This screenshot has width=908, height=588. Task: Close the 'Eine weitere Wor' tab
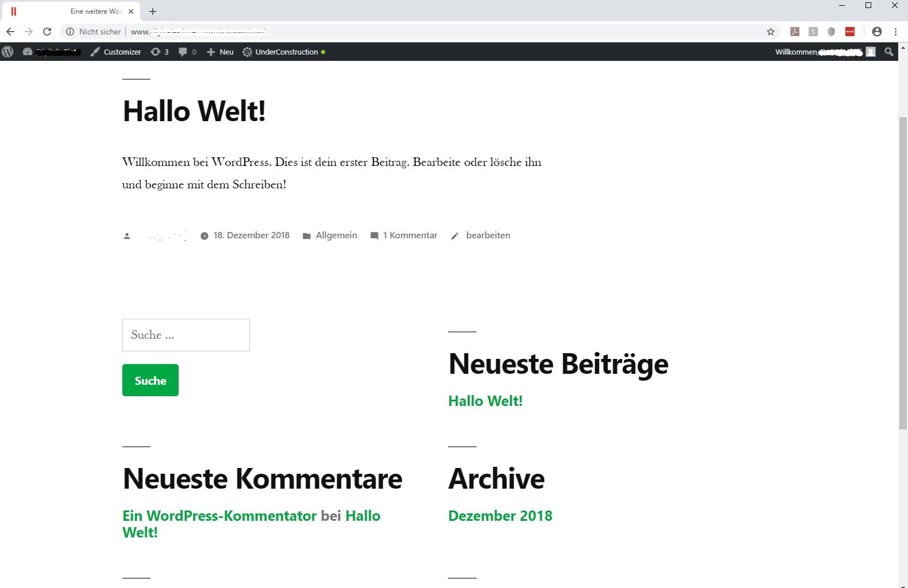tap(131, 11)
